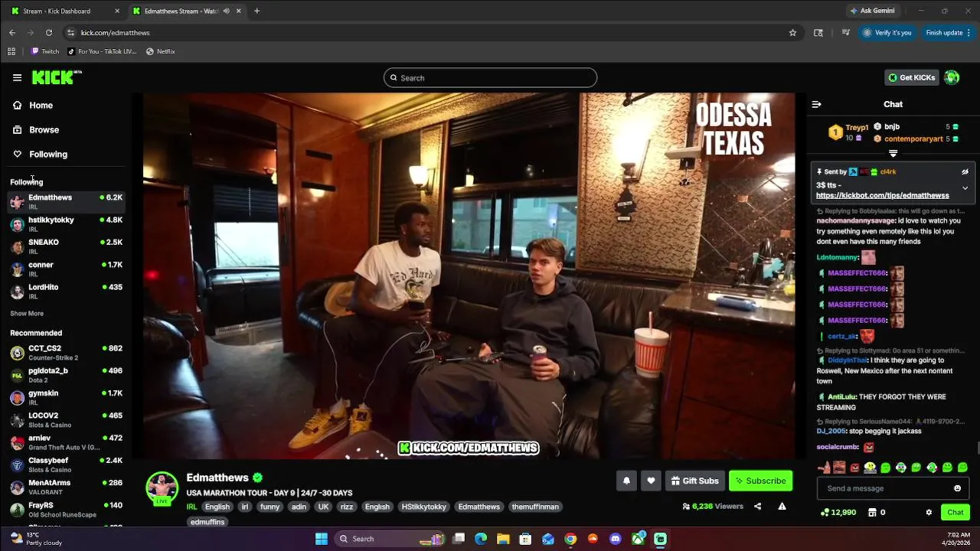Open Xbox app from taskbar
The height and width of the screenshot is (551, 980).
click(x=638, y=539)
